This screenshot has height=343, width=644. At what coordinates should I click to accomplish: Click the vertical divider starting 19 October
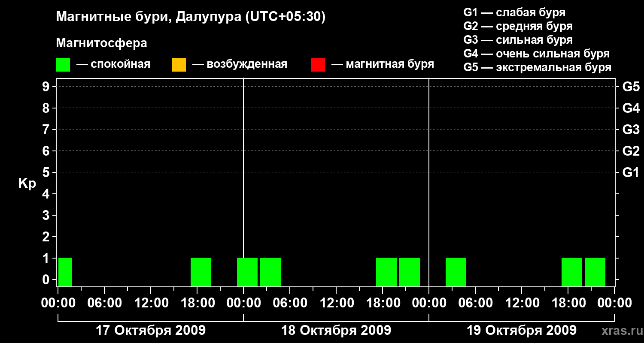point(429,182)
